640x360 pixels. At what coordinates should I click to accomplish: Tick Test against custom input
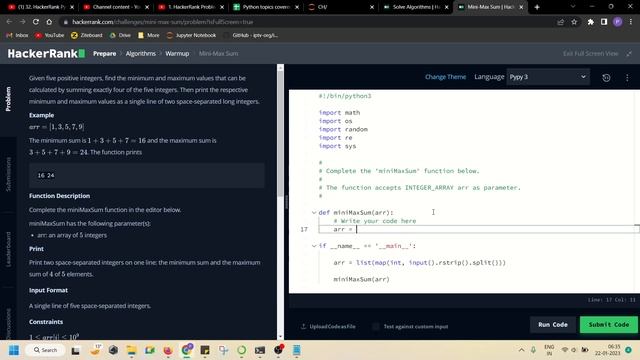[x=376, y=327]
